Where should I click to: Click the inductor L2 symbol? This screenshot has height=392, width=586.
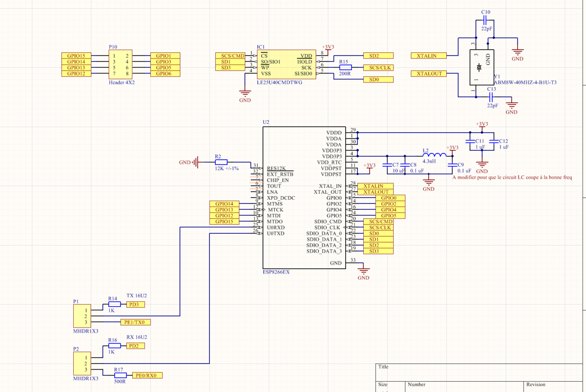[x=434, y=156]
